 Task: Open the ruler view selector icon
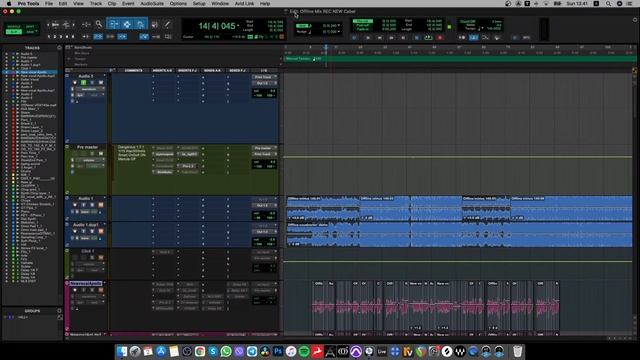(68, 47)
